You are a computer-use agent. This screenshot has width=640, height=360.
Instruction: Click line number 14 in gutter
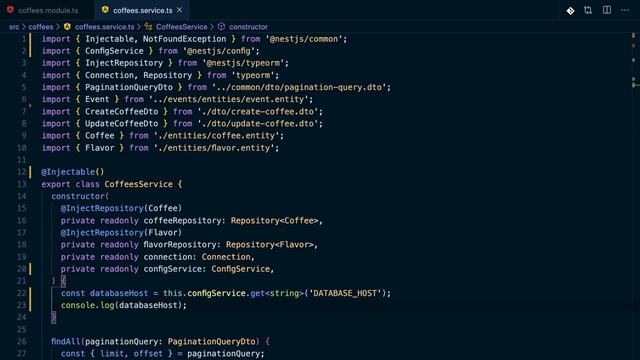(22, 196)
